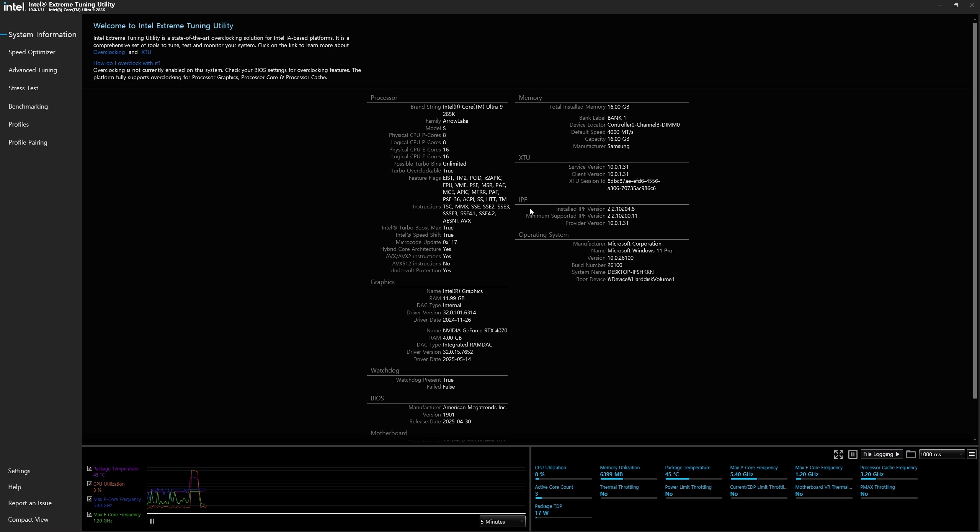Click scrollbar down arrow at bottom right
This screenshot has width=980, height=532.
tap(975, 439)
